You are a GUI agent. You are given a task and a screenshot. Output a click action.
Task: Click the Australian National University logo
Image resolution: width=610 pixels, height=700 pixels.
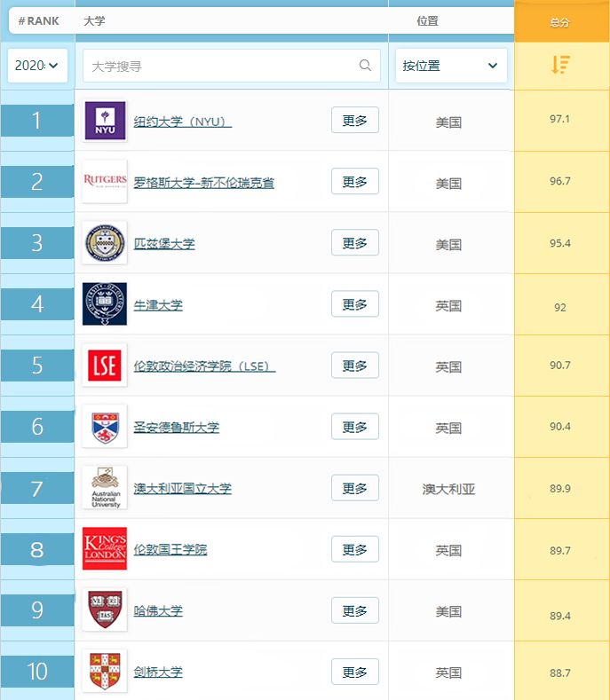point(106,487)
